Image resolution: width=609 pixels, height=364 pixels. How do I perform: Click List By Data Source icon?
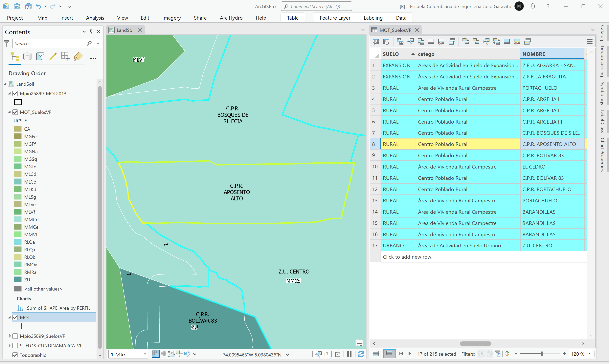coord(27,57)
